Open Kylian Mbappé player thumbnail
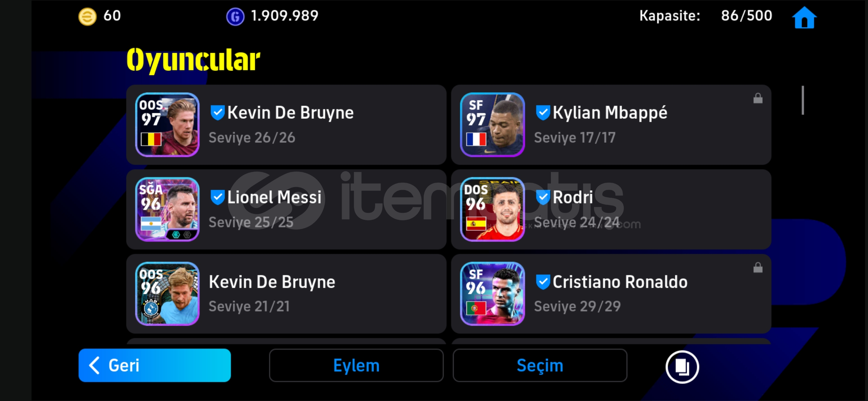This screenshot has height=401, width=868. (x=492, y=125)
